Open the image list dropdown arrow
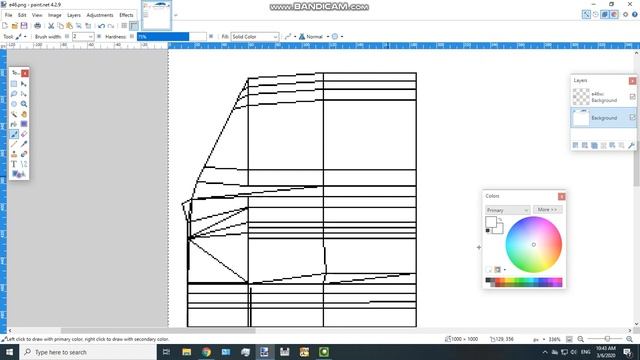This screenshot has height=360, width=640. point(176,16)
